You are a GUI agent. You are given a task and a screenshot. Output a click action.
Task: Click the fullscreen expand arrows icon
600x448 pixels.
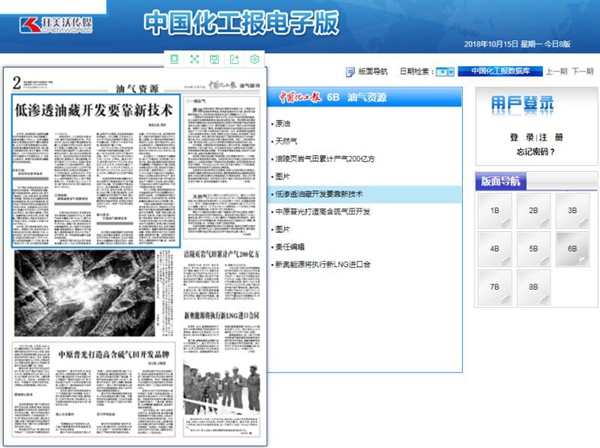click(195, 60)
